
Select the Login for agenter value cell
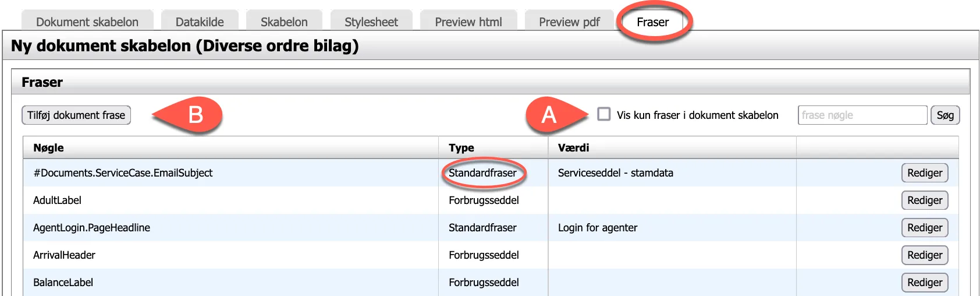point(598,228)
